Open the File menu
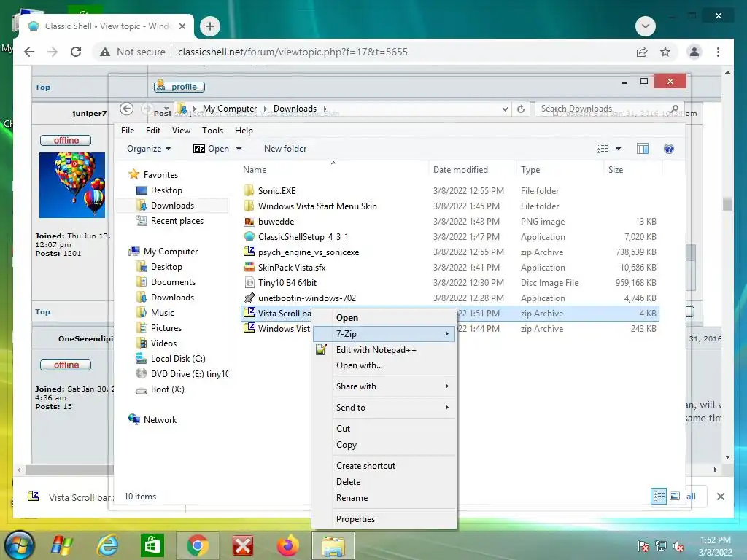 point(128,131)
